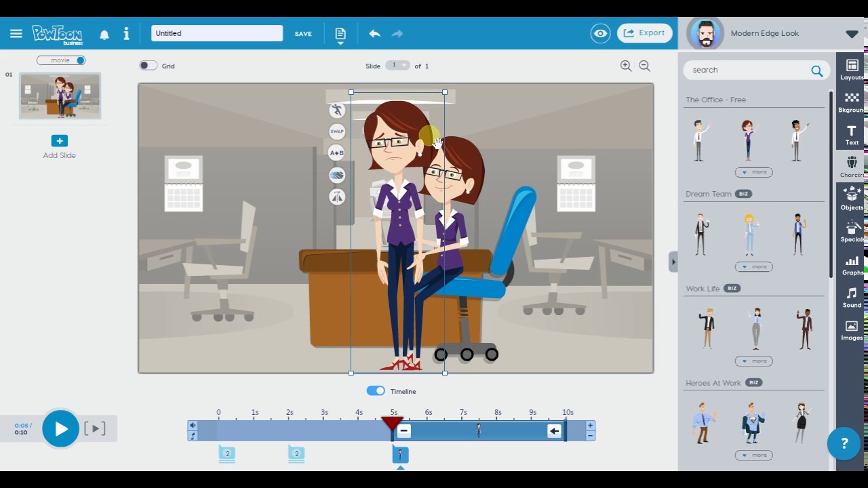This screenshot has width=868, height=488.
Task: Toggle the Grid switch
Action: (x=148, y=66)
